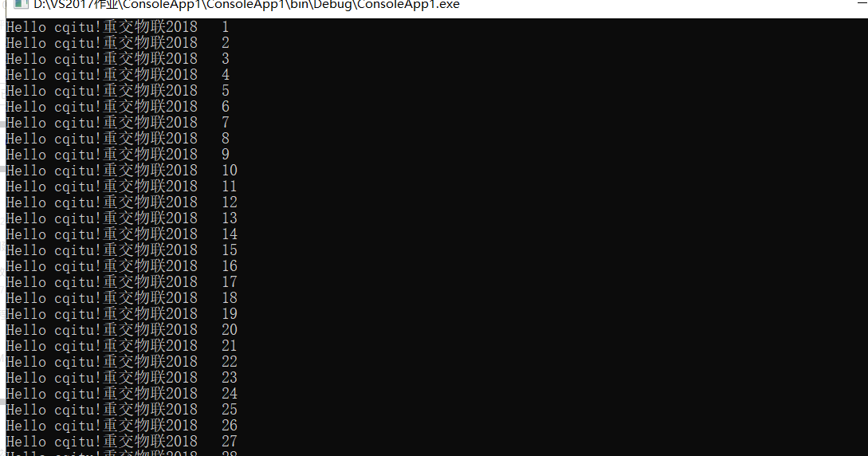Screen dimensions: 868x456
Task: Click the output line numbered 1
Action: coord(117,27)
